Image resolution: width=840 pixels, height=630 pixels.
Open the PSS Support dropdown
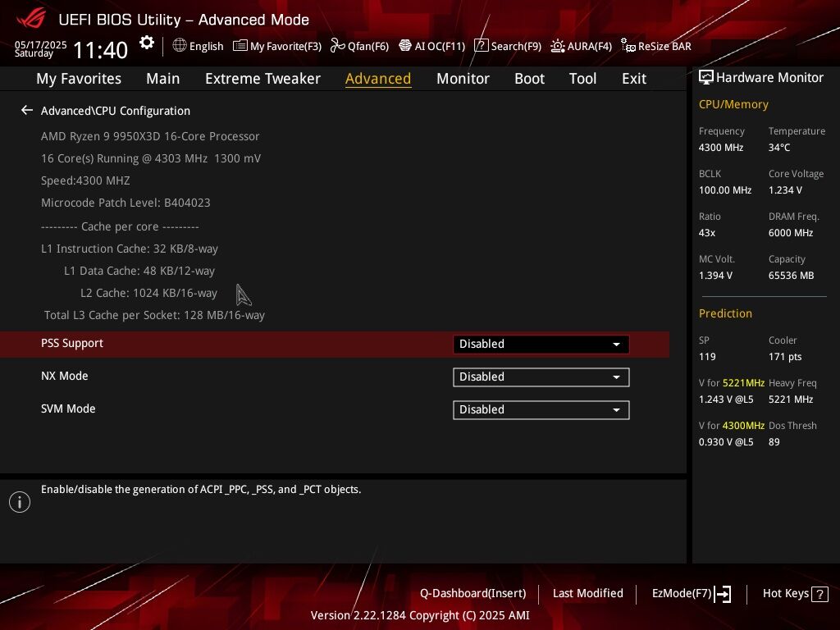coord(541,344)
